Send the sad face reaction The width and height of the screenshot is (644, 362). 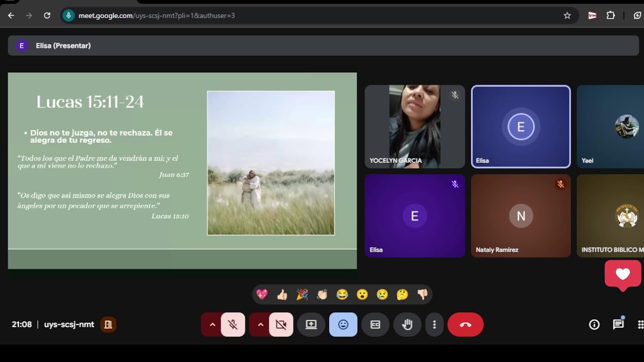[x=382, y=295]
